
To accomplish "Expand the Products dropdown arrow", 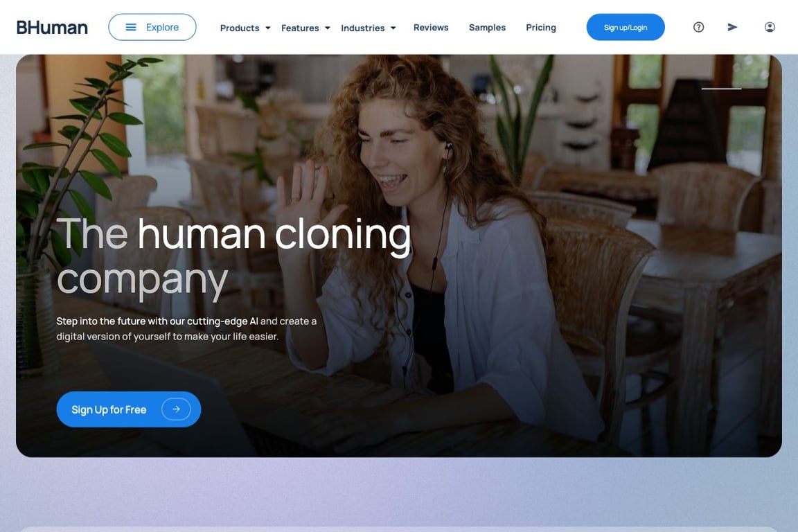I will pos(267,28).
